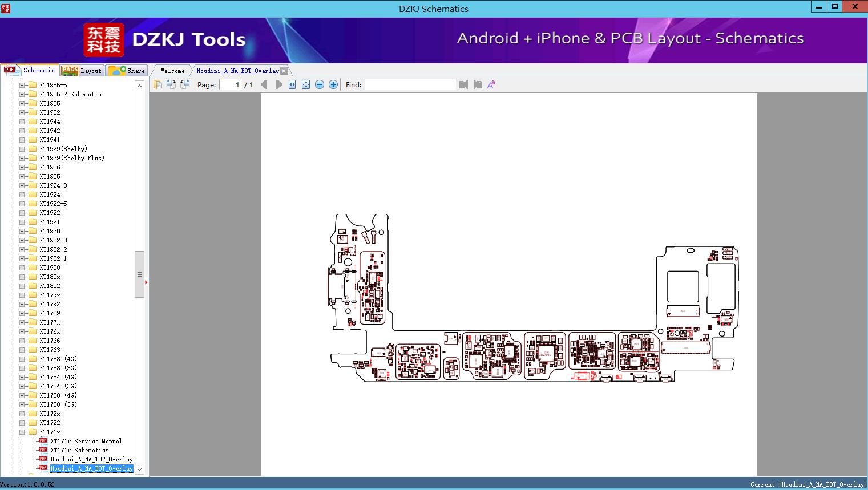
Task: Click the zoom out minus icon
Action: coord(320,84)
